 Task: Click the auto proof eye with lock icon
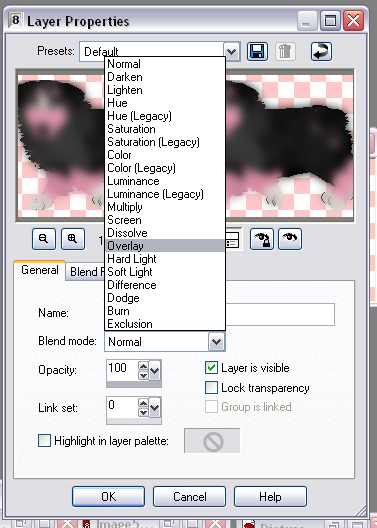(x=262, y=239)
